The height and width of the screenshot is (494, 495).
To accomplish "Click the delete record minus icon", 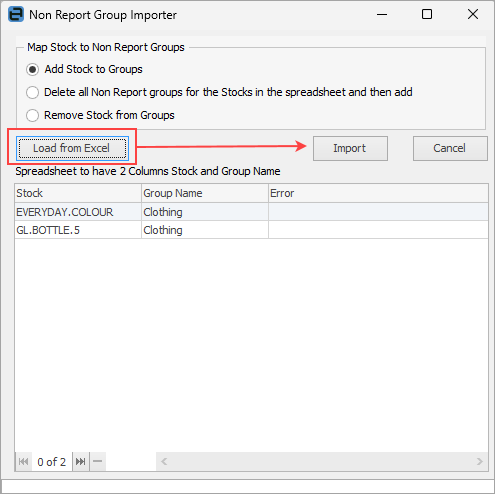I will click(x=98, y=462).
